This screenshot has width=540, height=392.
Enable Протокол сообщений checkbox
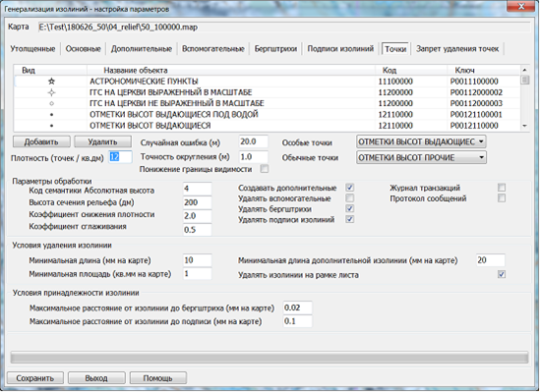point(502,198)
